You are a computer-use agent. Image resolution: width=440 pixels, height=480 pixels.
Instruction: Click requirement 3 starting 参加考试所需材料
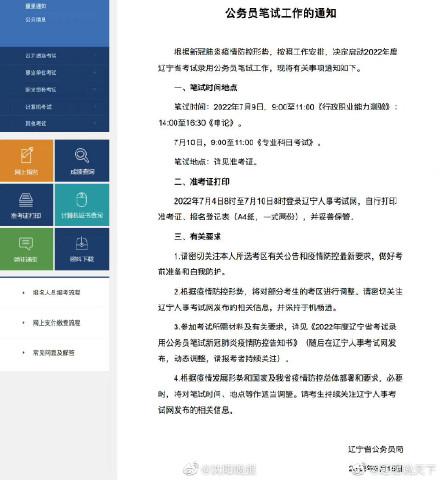285,327
